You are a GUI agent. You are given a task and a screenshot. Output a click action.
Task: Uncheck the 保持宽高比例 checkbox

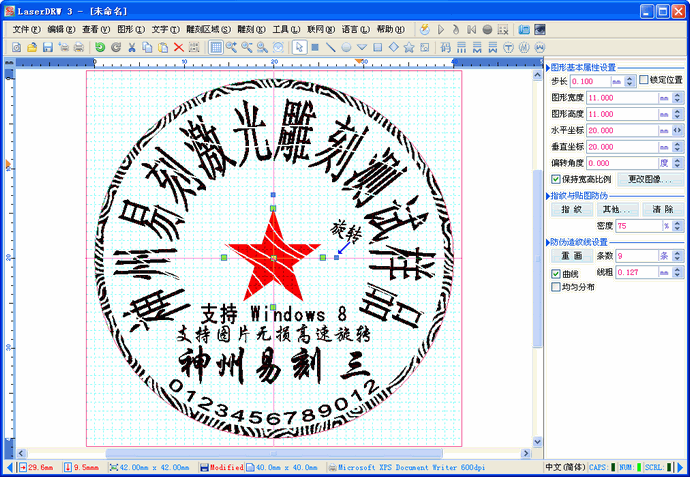click(556, 179)
